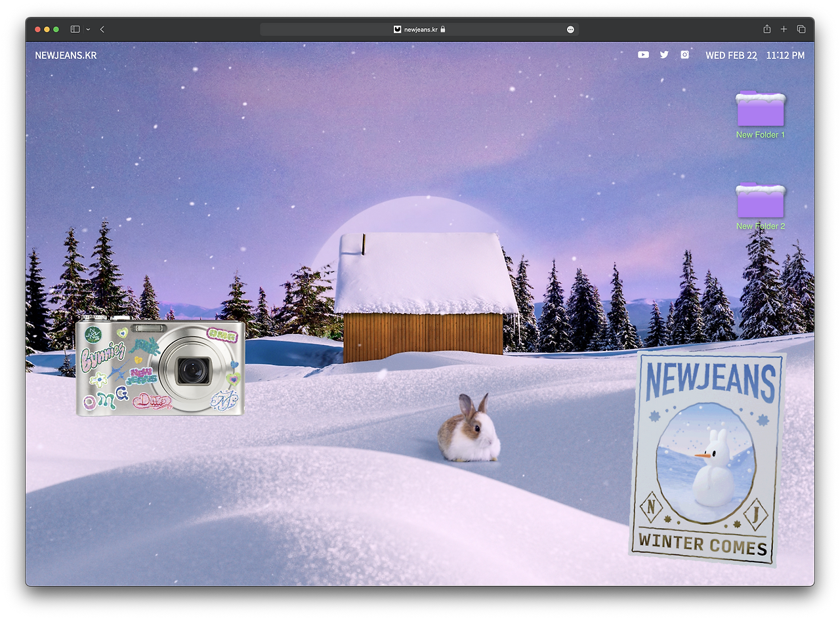The width and height of the screenshot is (840, 620).
Task: Click the lock icon beside newjeans.kr
Action: point(443,30)
